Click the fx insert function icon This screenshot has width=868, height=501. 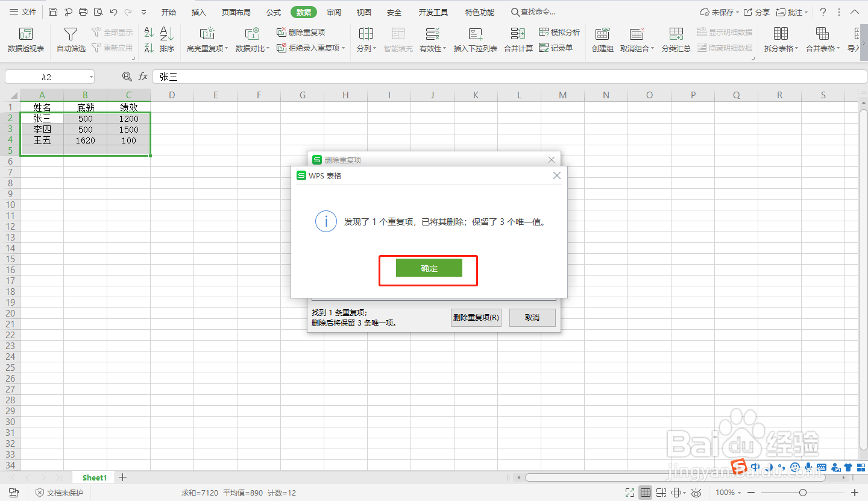pyautogui.click(x=143, y=77)
